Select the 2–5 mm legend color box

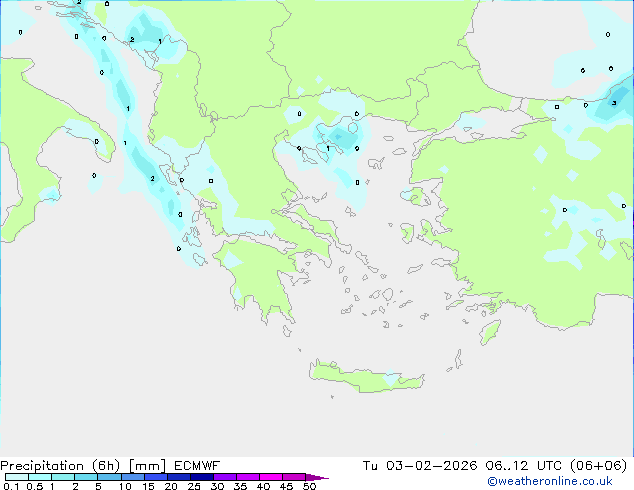click(x=86, y=477)
